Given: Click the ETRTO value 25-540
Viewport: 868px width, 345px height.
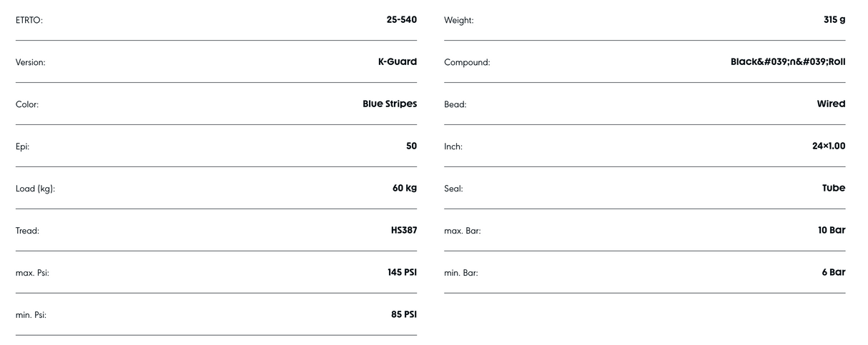Looking at the screenshot, I should pos(401,20).
